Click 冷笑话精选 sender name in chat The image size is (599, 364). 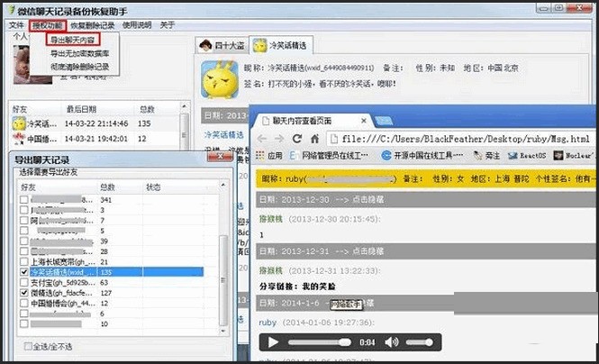[x=223, y=135]
